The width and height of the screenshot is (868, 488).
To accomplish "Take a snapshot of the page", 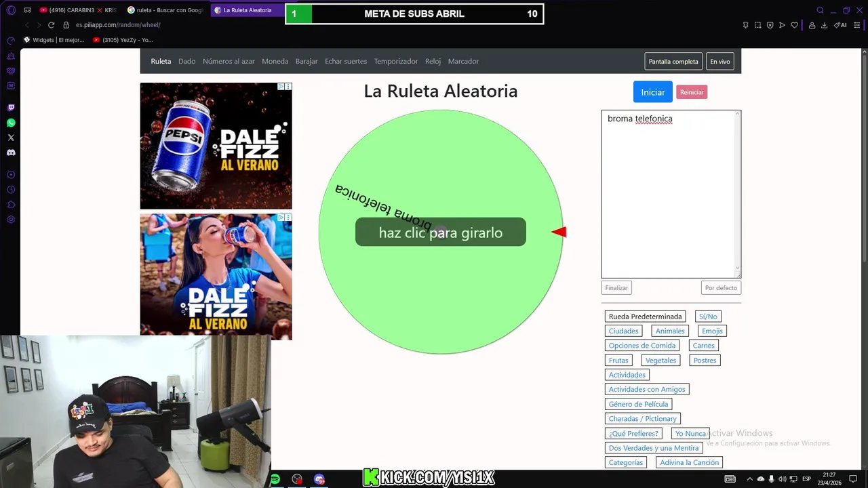I will [757, 25].
